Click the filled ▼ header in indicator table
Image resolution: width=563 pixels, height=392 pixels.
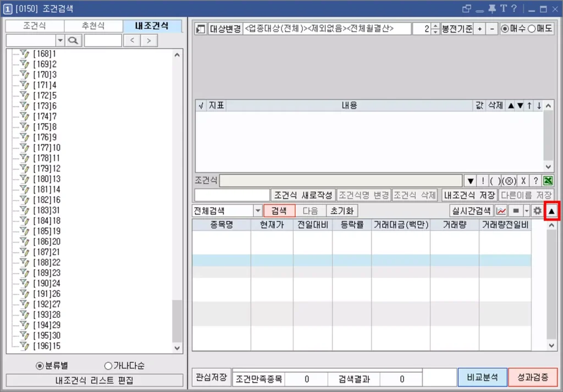coord(520,106)
